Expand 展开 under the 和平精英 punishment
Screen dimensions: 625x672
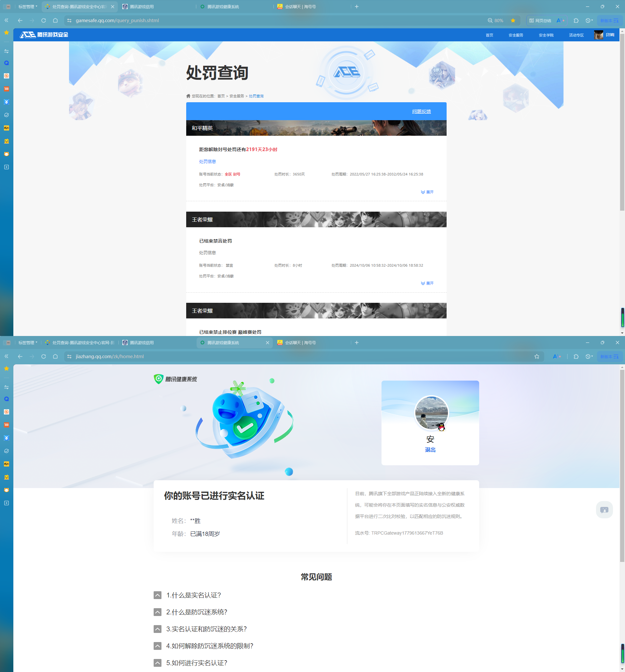tap(427, 192)
